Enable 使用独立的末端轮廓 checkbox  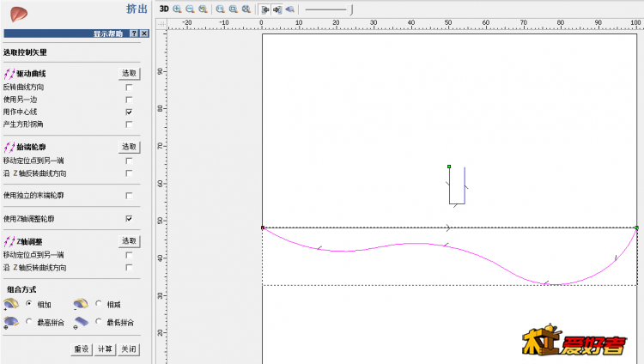(129, 196)
